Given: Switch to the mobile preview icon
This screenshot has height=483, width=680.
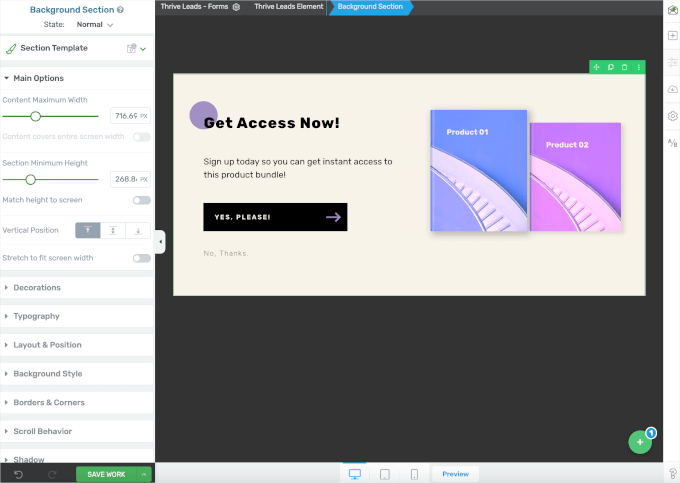Looking at the screenshot, I should click(414, 474).
